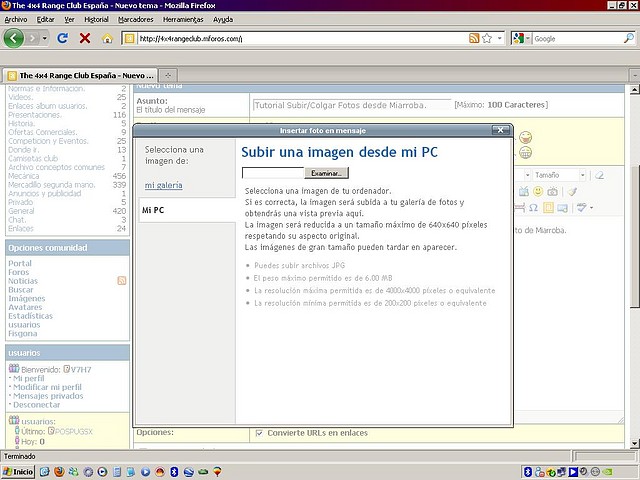Image resolution: width=640 pixels, height=480 pixels.
Task: Click the hot air balloon taskbar icon
Action: (x=218, y=472)
